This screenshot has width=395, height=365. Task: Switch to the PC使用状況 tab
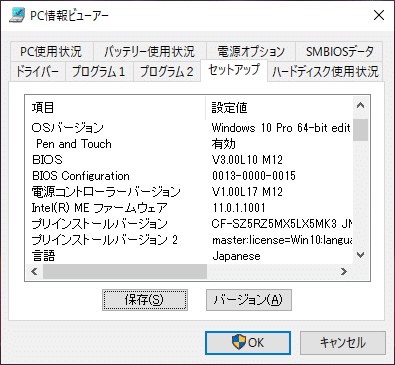click(51, 52)
